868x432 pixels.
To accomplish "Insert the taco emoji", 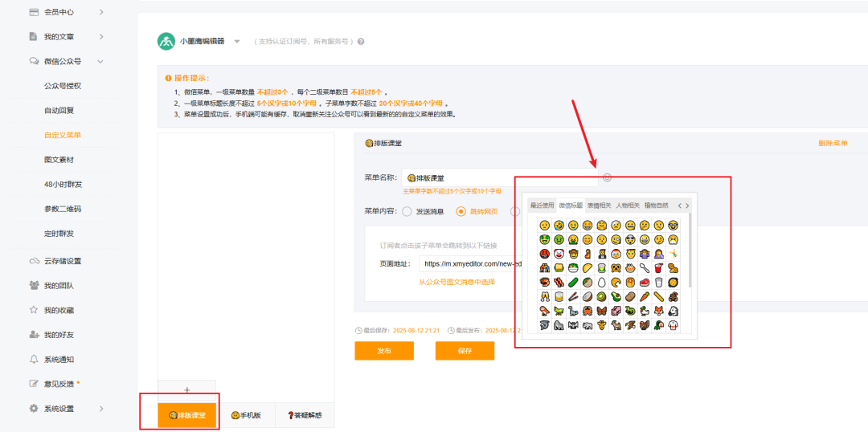I will (586, 268).
